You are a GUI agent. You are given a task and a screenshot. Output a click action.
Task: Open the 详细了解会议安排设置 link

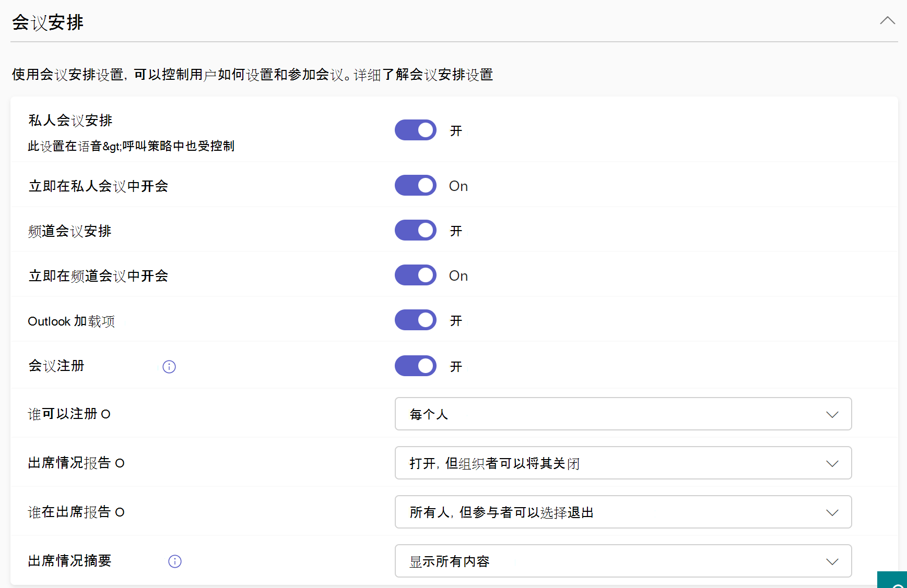423,75
